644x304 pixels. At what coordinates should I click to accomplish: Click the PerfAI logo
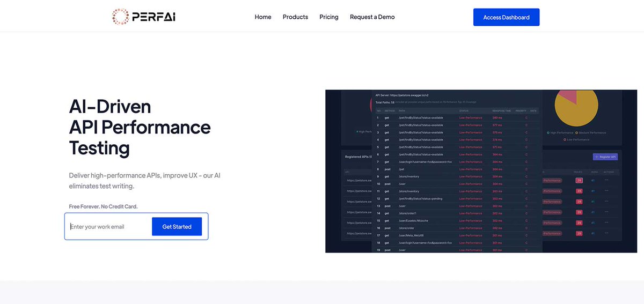tap(144, 17)
